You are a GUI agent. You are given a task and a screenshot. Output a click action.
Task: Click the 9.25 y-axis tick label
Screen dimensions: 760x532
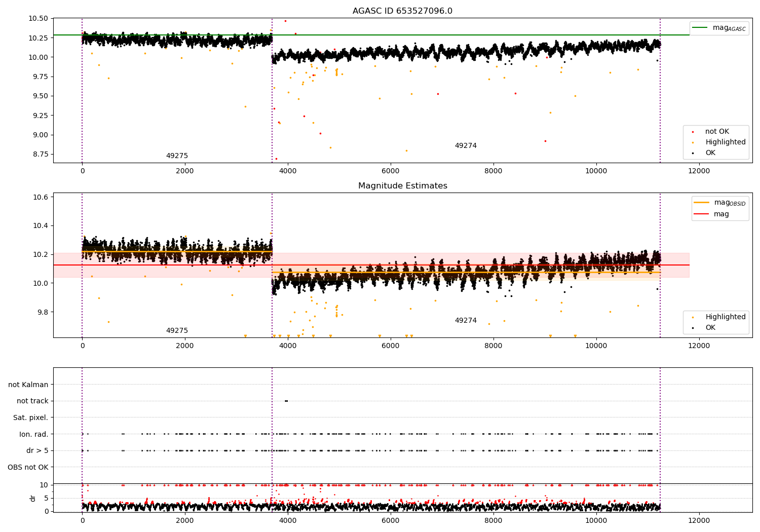41,115
